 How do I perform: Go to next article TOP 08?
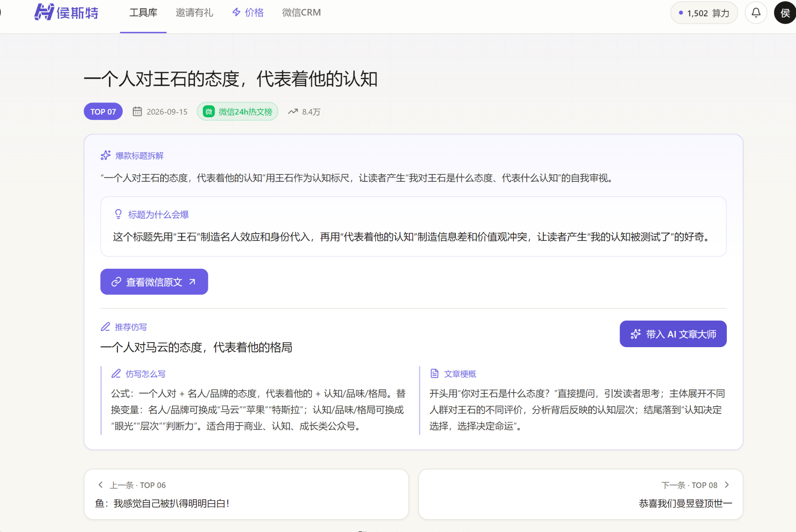pos(581,494)
